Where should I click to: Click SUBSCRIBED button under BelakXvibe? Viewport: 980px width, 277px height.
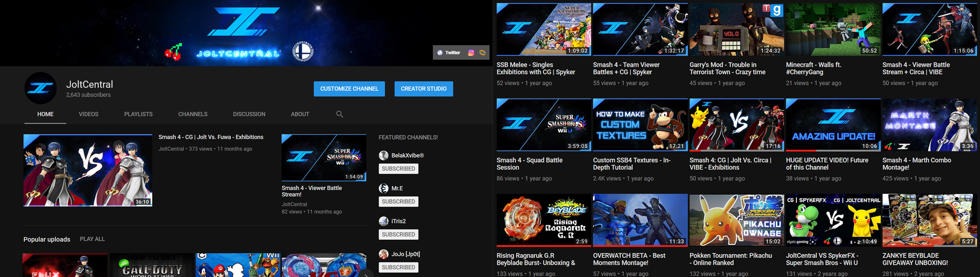(x=398, y=169)
